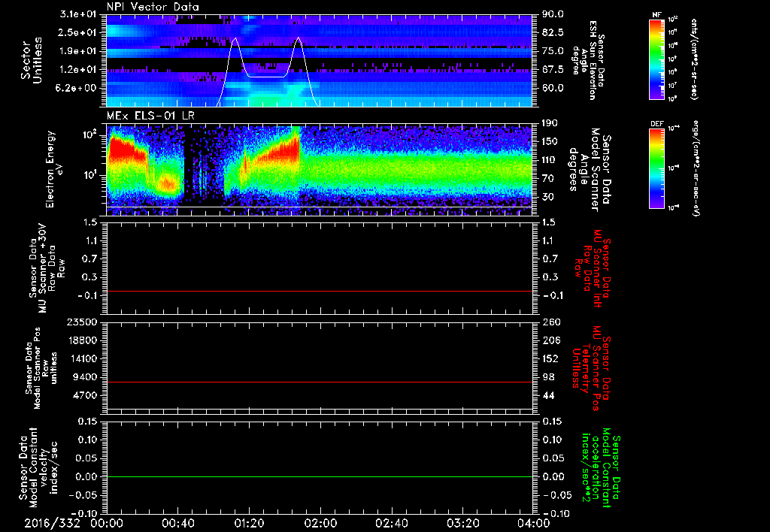The width and height of the screenshot is (770, 532).
Task: Click the "02:00" time axis label
Action: [320, 523]
